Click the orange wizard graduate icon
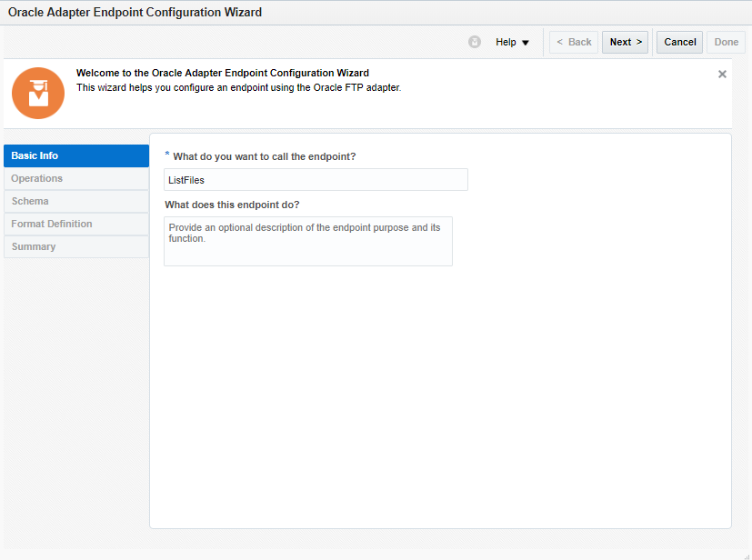The height and width of the screenshot is (560, 752). pyautogui.click(x=38, y=93)
